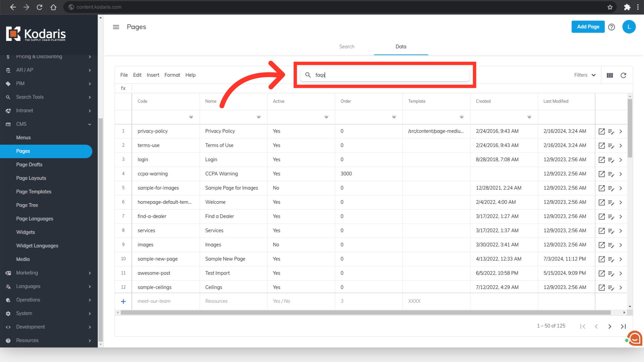Viewport: 644px width, 362px height.
Task: Open the Insert menu
Action: click(x=153, y=75)
